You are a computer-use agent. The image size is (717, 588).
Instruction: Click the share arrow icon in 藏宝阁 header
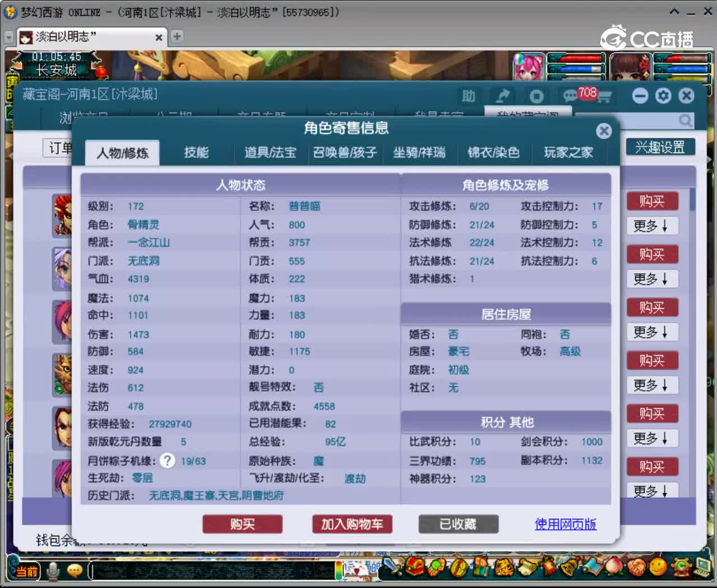503,96
